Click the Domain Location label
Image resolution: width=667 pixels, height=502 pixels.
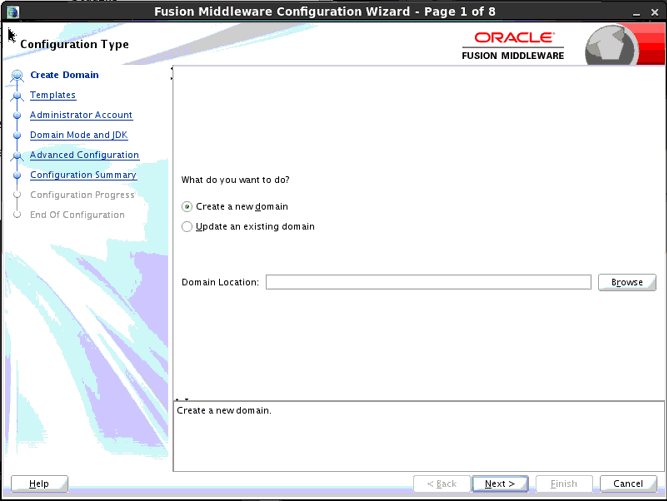tap(220, 282)
